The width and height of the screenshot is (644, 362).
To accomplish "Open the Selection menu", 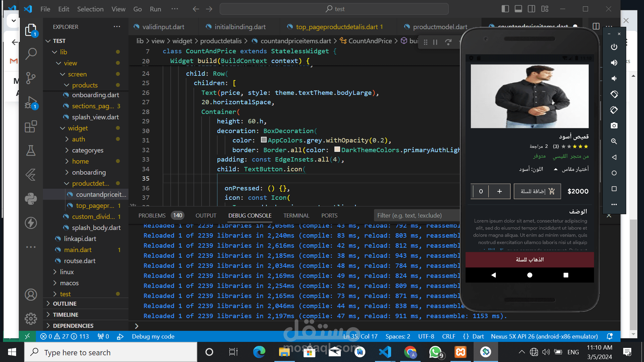I will (90, 9).
